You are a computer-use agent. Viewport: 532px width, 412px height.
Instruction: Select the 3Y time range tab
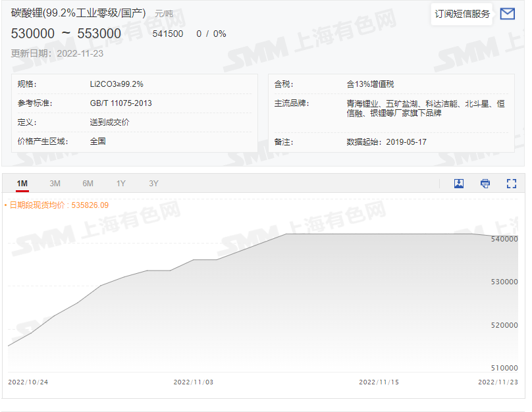click(x=153, y=184)
